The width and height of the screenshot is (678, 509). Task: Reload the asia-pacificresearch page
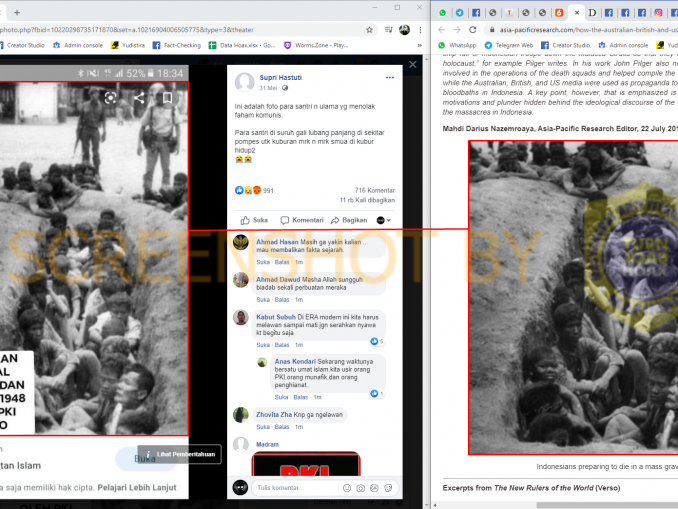point(473,30)
